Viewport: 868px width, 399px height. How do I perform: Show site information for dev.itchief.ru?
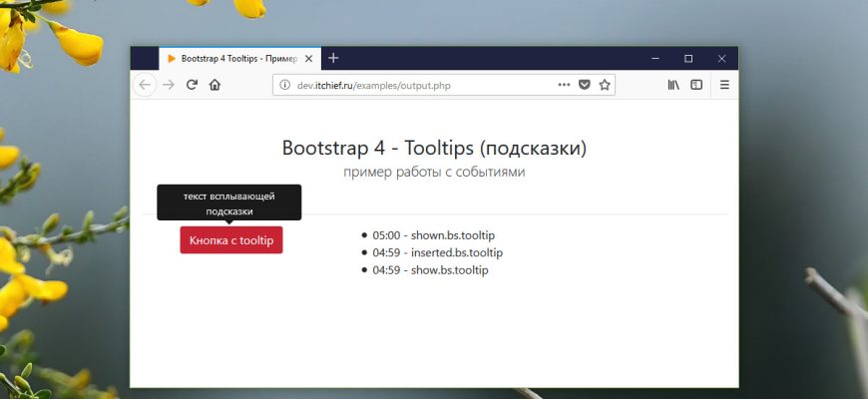[x=284, y=85]
